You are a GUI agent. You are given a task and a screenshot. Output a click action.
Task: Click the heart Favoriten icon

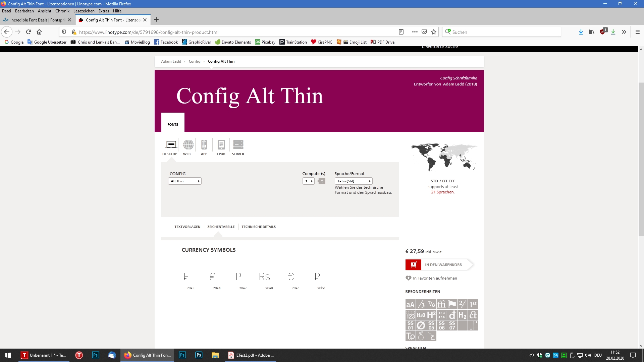tap(408, 278)
